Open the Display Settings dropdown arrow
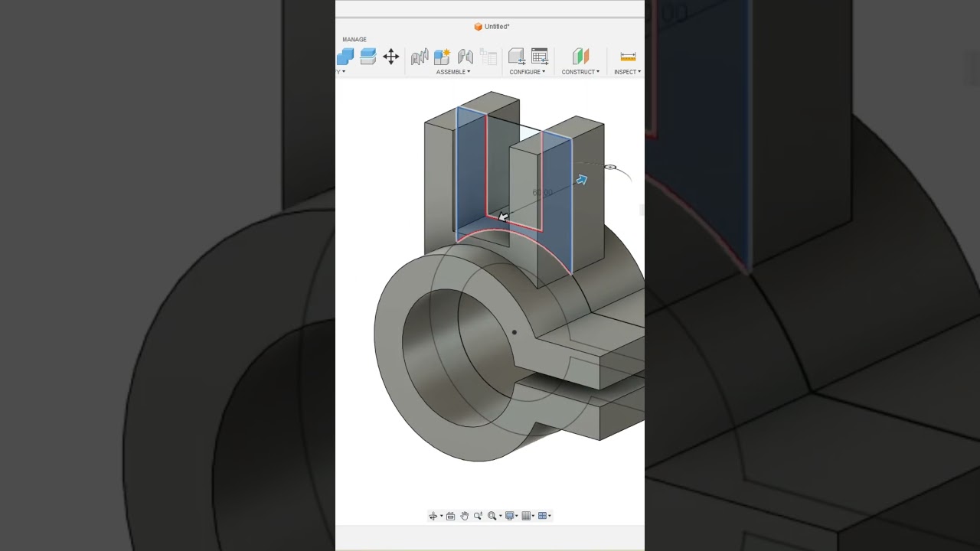The height and width of the screenshot is (551, 980). 517,516
